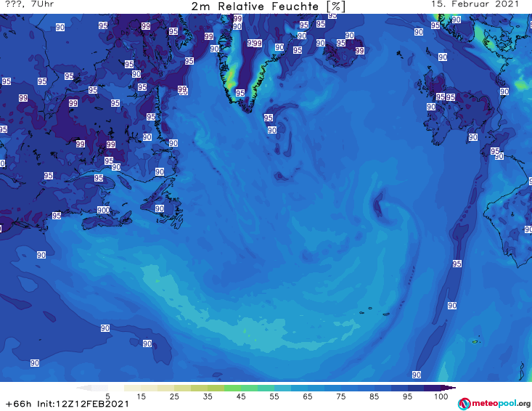Click the '99' contour label over Iceland
The width and height of the screenshot is (532, 411).
tap(360, 51)
